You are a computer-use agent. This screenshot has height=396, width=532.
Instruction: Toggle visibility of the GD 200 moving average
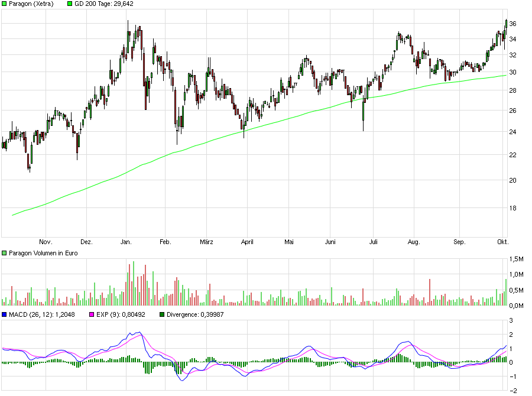pos(69,4)
